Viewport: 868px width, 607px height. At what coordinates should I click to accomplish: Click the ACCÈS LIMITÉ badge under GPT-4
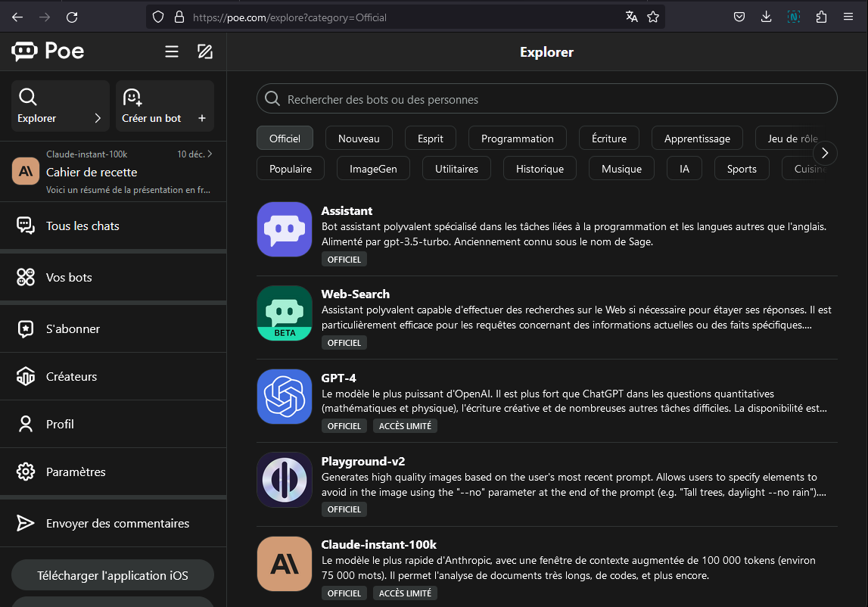tap(405, 426)
